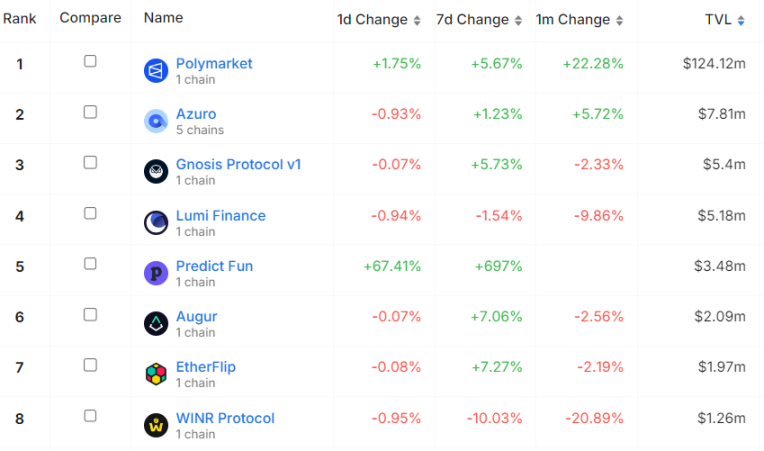Sort the table by TVL arrows
Image resolution: width=764 pixels, height=451 pixels.
click(741, 20)
